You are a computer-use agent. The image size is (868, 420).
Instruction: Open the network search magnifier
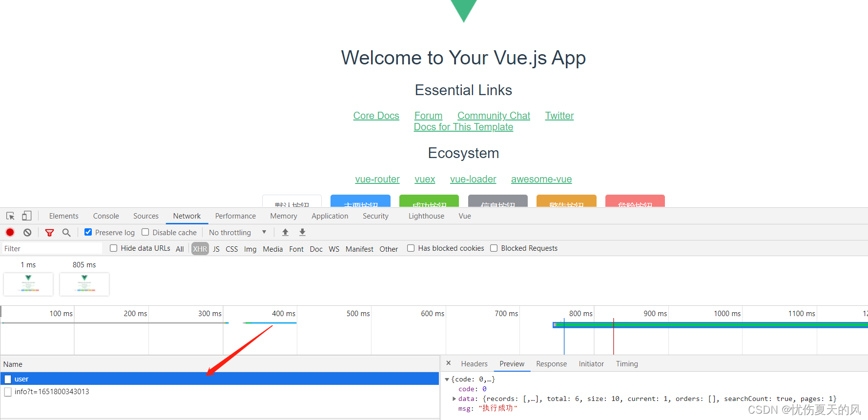(66, 232)
